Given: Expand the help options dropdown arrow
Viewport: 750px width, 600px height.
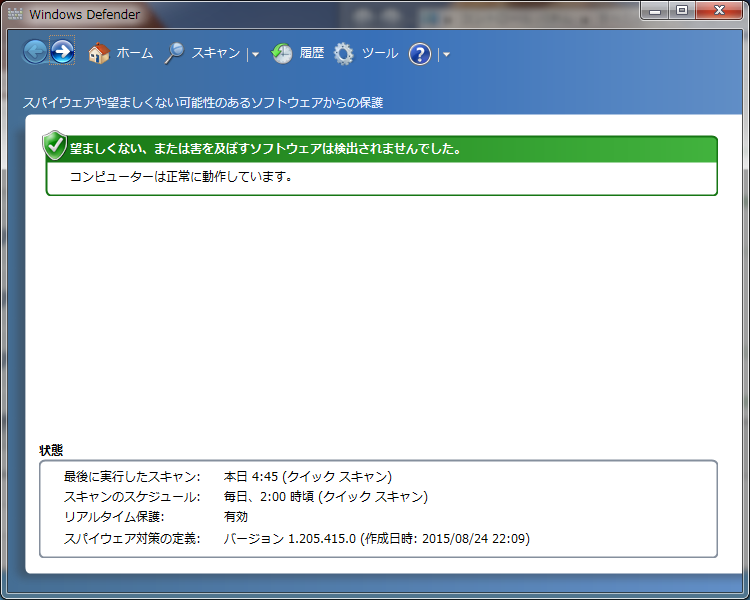Looking at the screenshot, I should click(446, 55).
